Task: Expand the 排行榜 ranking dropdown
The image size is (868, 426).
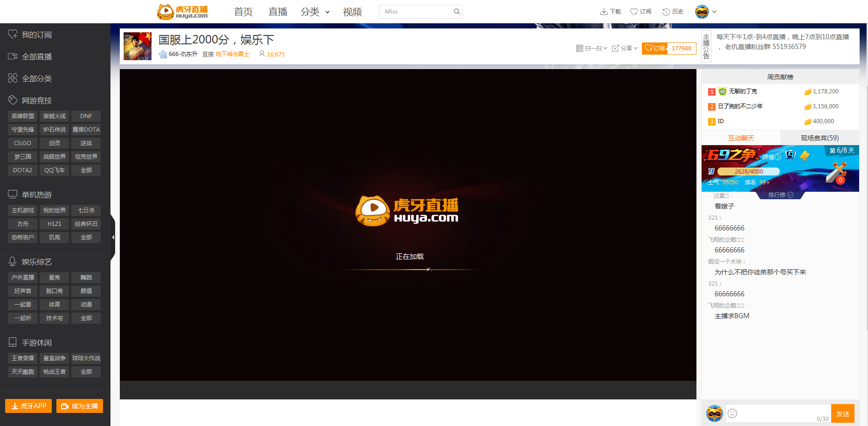Action: (x=780, y=195)
